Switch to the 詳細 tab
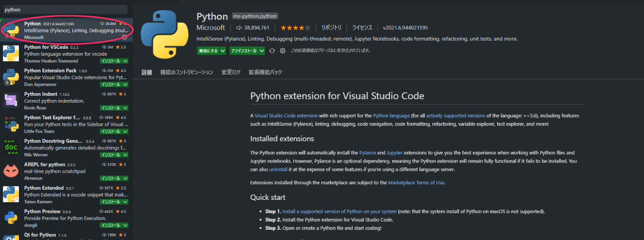 pyautogui.click(x=146, y=72)
